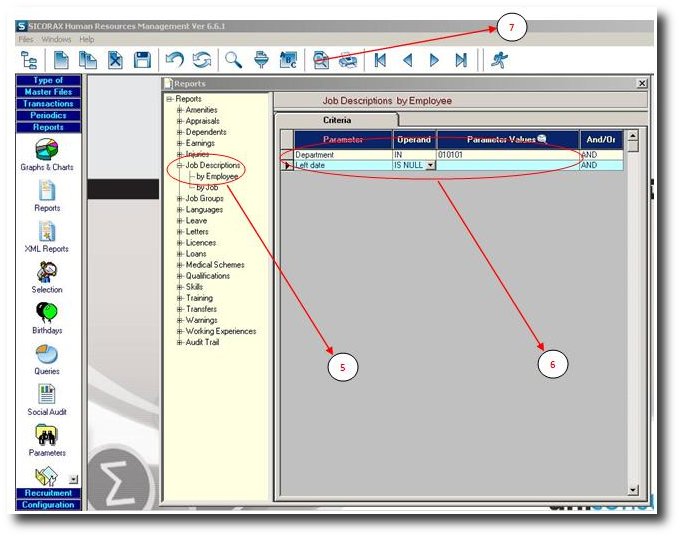Open the Windows menu

pyautogui.click(x=56, y=39)
